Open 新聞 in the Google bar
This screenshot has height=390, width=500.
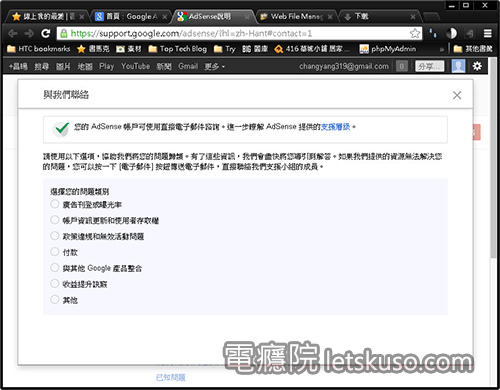(164, 66)
